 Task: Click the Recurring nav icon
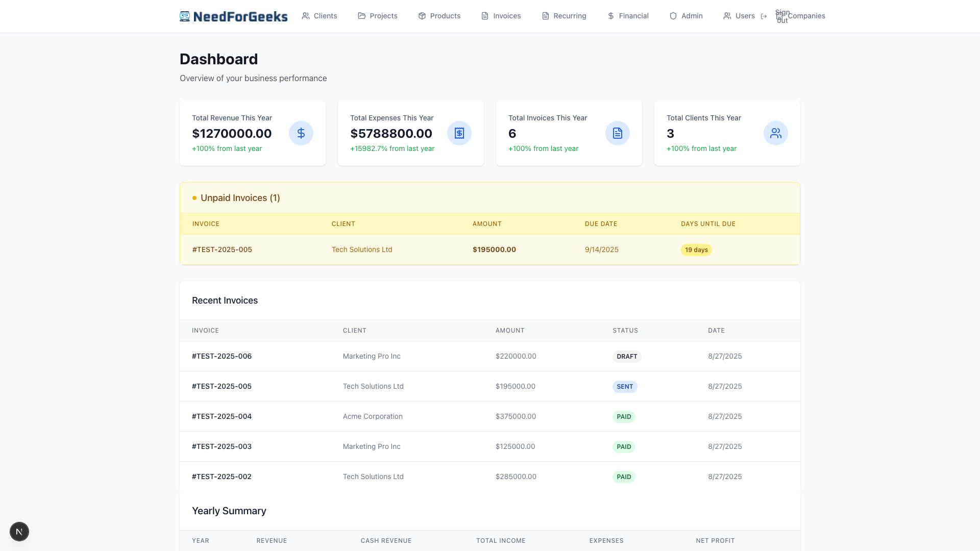coord(544,16)
